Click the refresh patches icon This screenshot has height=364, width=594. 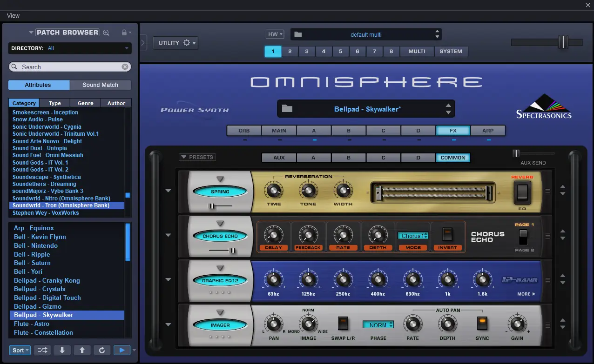pyautogui.click(x=102, y=350)
